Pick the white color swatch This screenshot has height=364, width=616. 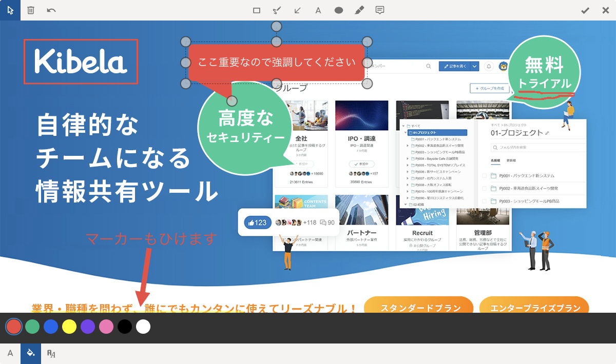pos(143,327)
